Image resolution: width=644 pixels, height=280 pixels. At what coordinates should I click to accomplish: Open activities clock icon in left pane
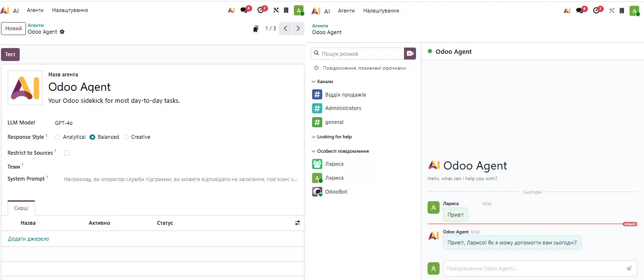click(260, 10)
